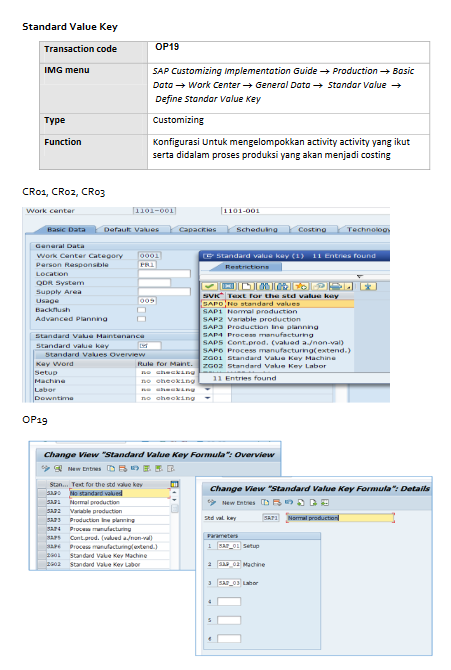Open the Machine rule for maintenance dropdown field
This screenshot has height=670, width=451.
(168, 381)
